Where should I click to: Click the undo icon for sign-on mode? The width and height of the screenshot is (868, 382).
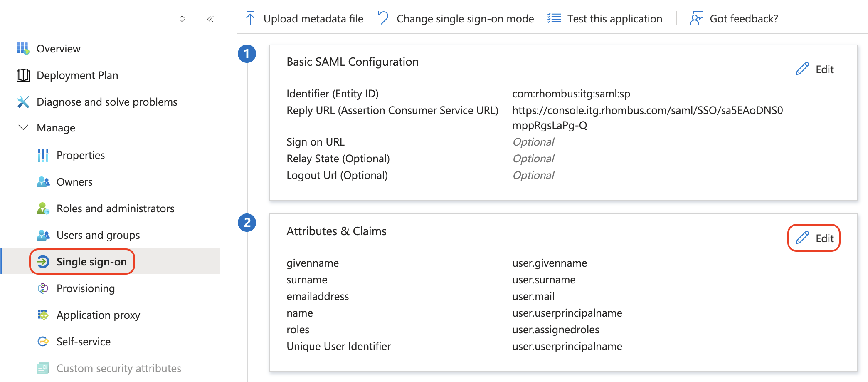coord(383,18)
